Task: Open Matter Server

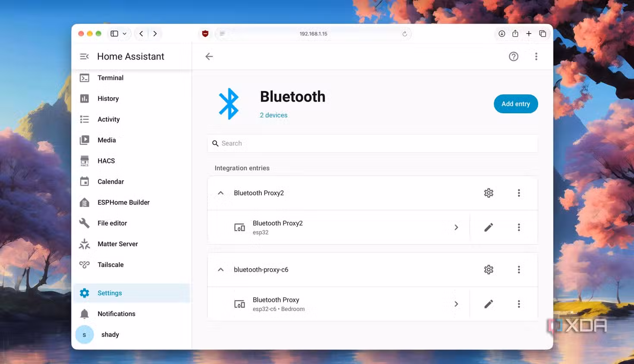Action: (x=132, y=244)
